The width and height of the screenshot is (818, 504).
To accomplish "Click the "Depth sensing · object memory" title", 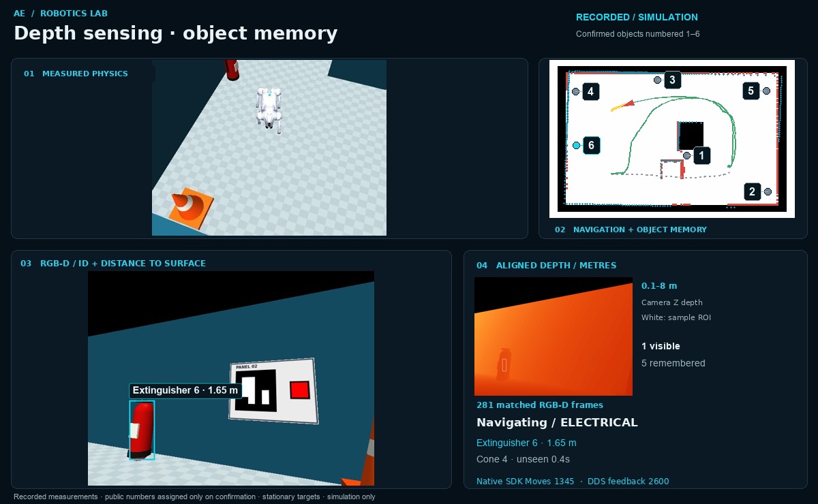I will click(x=176, y=33).
